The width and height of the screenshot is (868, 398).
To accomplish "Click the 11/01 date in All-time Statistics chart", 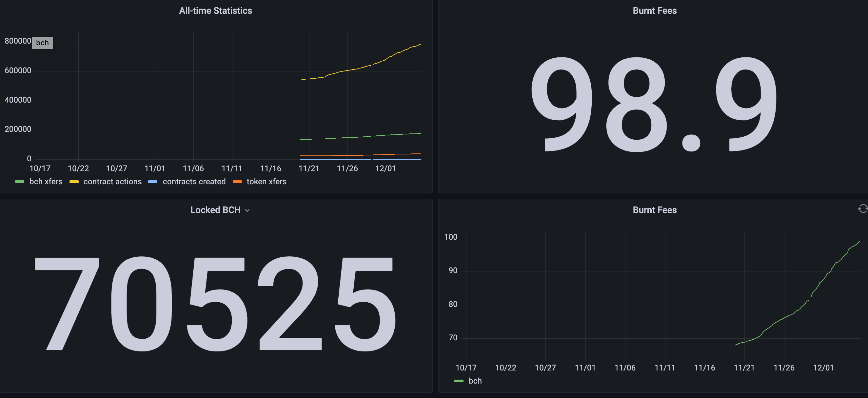I will (x=155, y=169).
